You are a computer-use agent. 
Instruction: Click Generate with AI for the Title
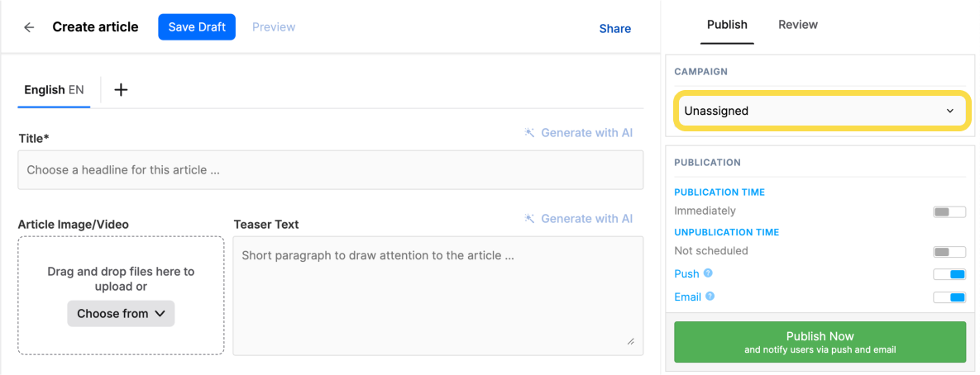[579, 133]
